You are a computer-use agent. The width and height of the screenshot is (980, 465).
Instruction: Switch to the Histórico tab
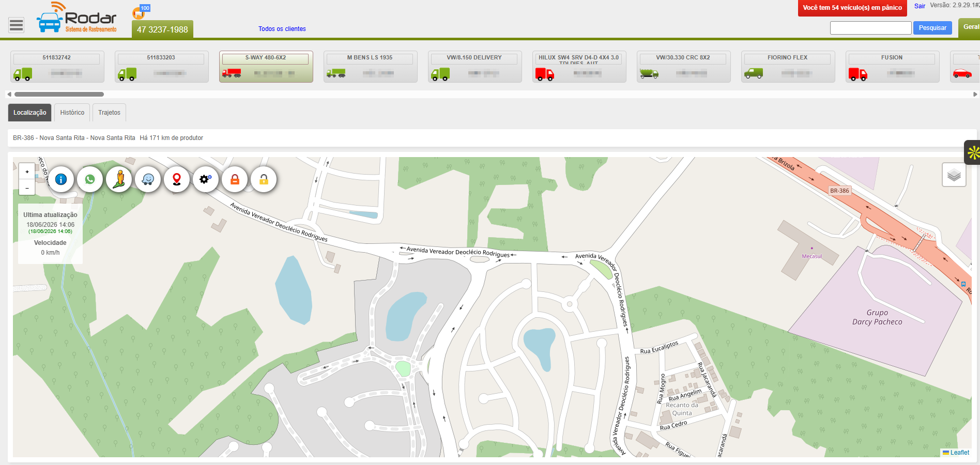pos(72,113)
